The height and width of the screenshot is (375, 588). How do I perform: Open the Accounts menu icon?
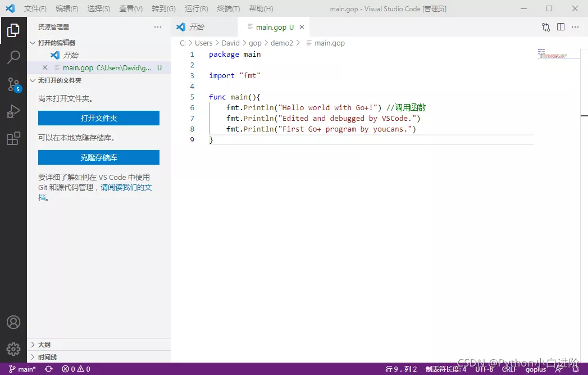click(13, 322)
